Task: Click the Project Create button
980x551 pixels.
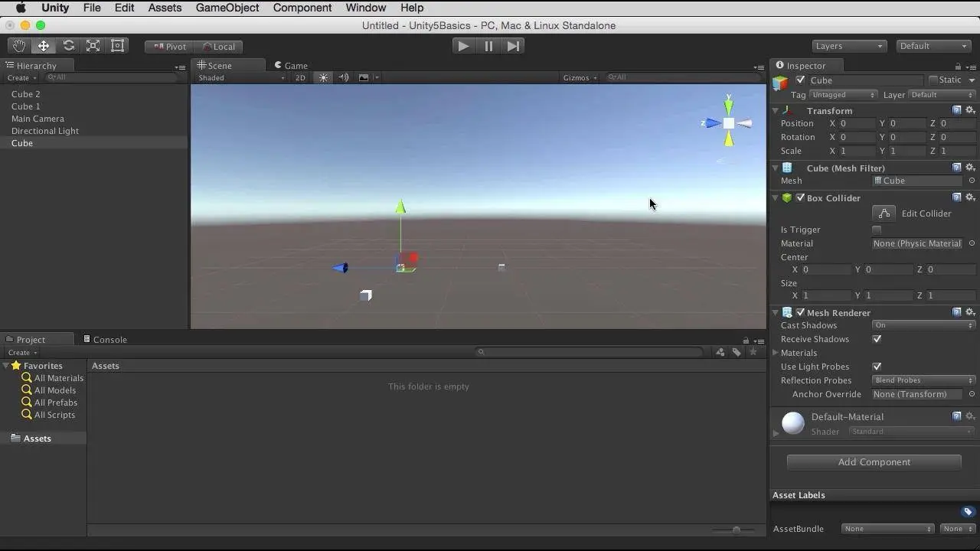Action: click(x=21, y=353)
